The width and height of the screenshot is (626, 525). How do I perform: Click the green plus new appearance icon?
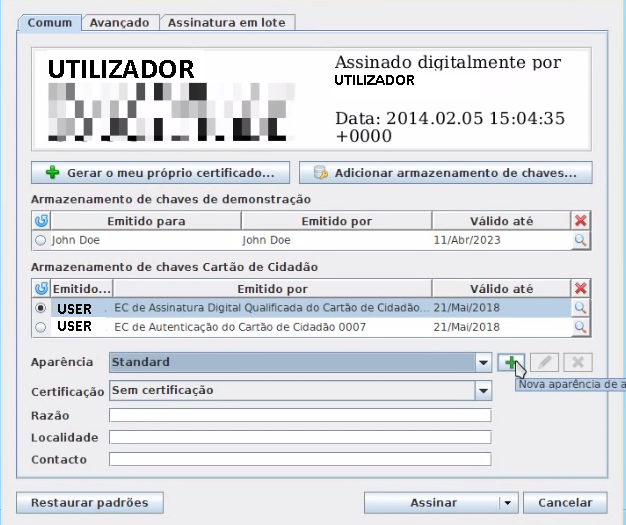click(x=510, y=362)
